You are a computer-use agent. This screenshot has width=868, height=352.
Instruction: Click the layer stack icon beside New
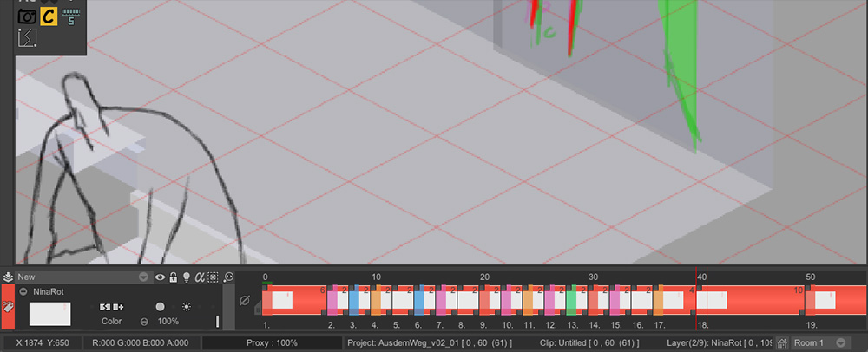pos(8,277)
